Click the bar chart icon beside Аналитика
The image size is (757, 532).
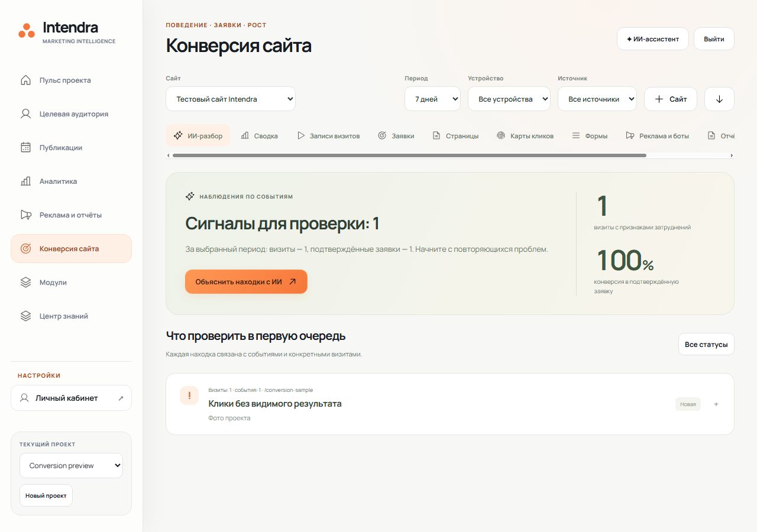25,181
